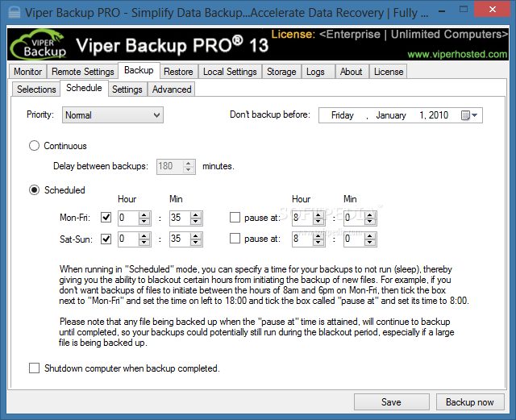
Task: Decrease Mon-Fri pause minutes
Action: (369, 222)
